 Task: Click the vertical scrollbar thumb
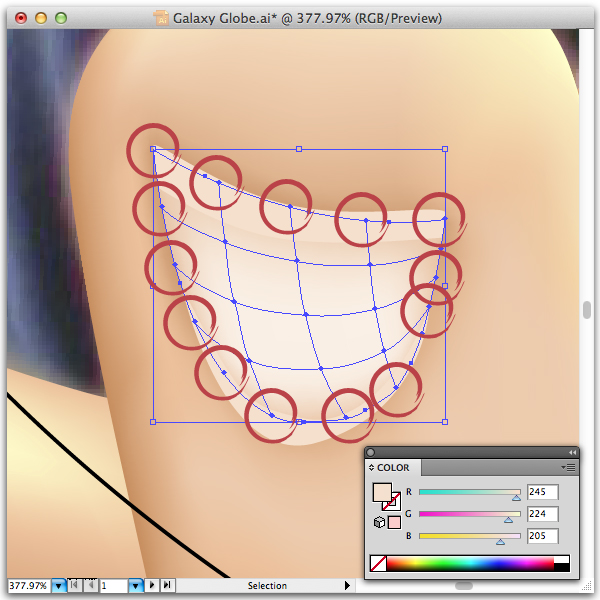[587, 310]
